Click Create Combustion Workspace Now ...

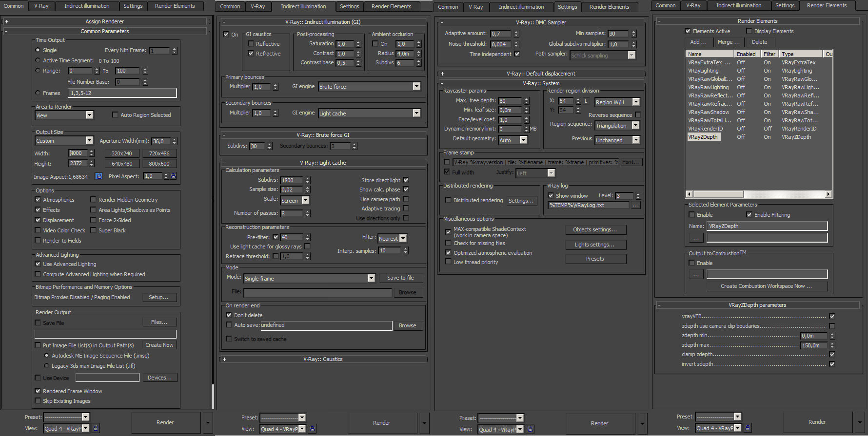point(767,286)
